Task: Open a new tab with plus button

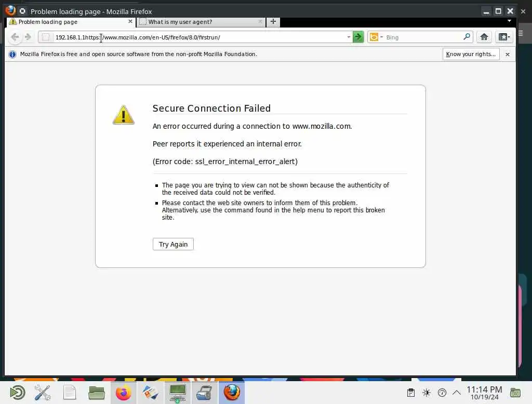Action: pos(273,22)
